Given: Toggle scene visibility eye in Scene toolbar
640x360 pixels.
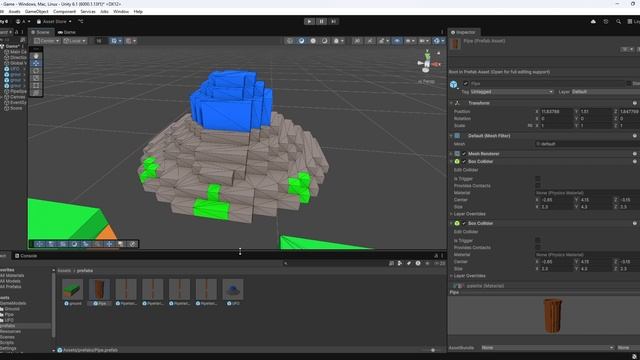Looking at the screenshot, I should coord(397,41).
